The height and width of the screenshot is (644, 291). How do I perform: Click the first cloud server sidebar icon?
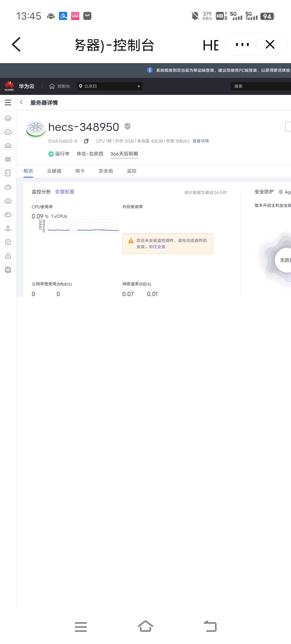pos(8,118)
